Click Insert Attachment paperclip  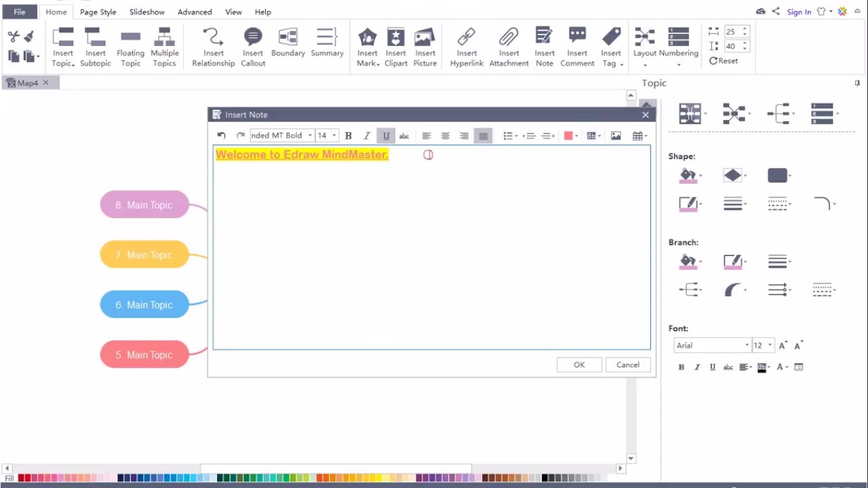point(509,47)
